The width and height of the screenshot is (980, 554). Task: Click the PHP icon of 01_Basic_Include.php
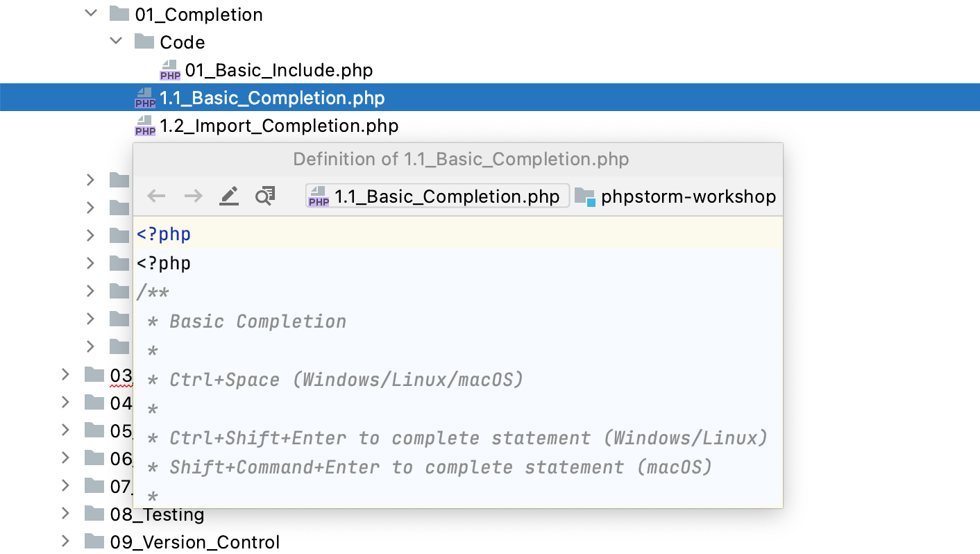point(170,70)
